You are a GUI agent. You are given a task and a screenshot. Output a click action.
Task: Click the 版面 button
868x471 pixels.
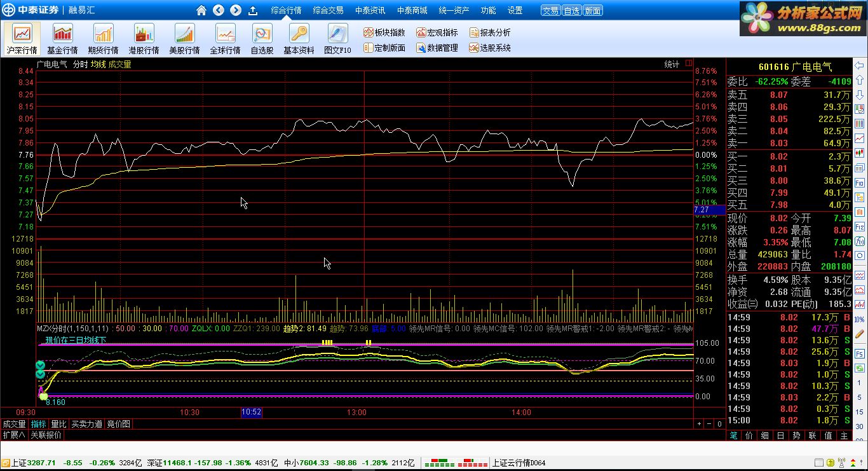point(592,10)
